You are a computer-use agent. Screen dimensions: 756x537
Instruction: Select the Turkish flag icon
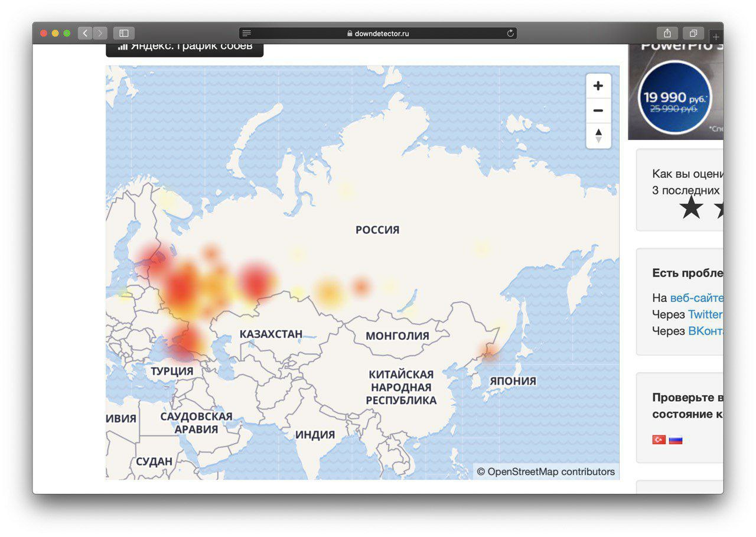coord(659,440)
